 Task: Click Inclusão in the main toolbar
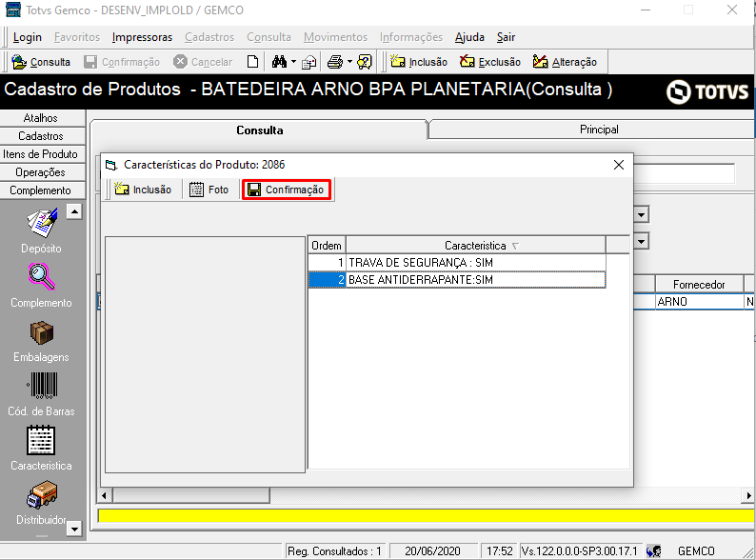point(419,62)
